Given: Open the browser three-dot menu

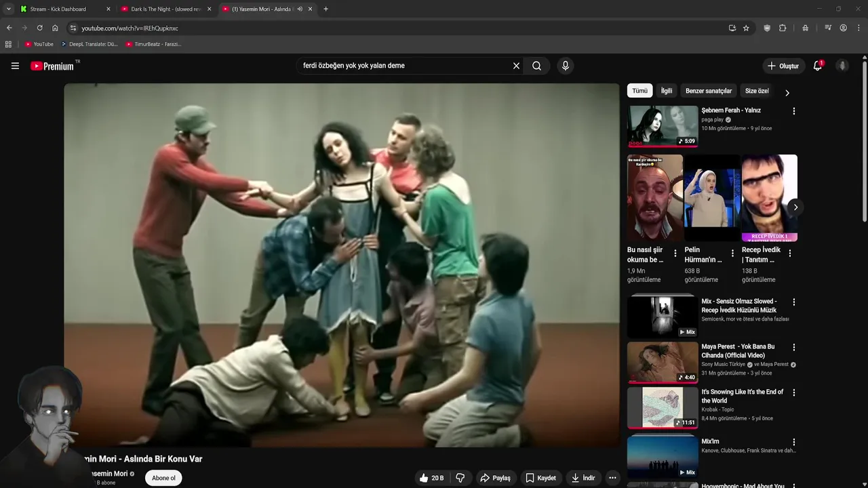Looking at the screenshot, I should point(859,28).
